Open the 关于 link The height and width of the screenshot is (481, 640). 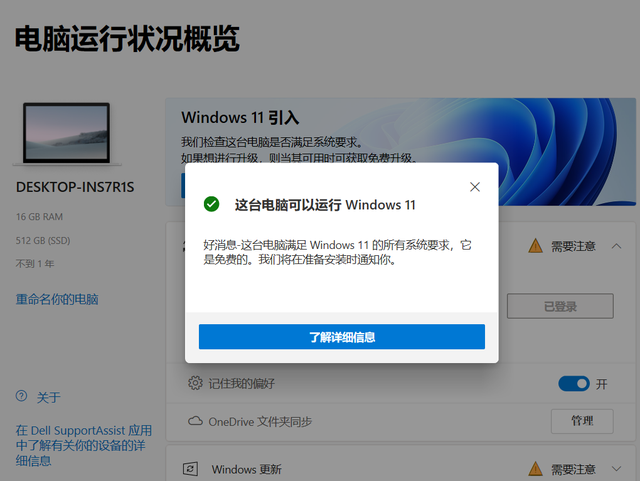click(49, 397)
